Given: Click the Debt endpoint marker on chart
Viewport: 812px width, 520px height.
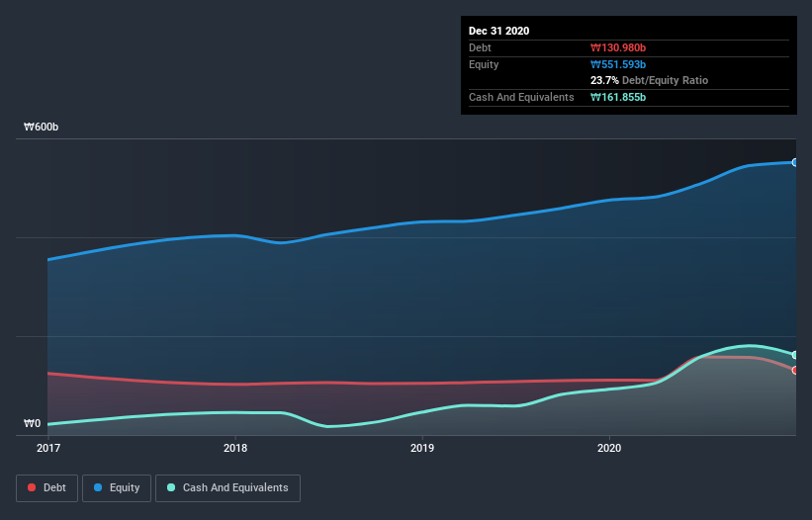Looking at the screenshot, I should [x=795, y=370].
